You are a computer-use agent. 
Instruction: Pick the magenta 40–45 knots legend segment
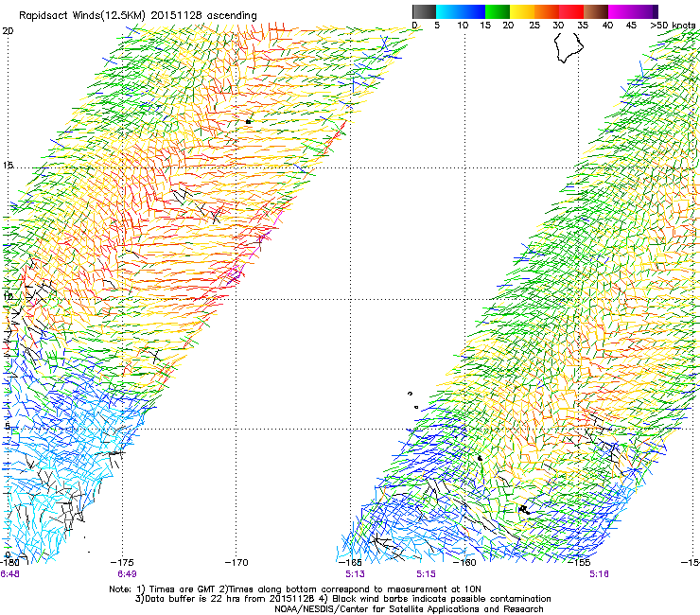tap(621, 11)
